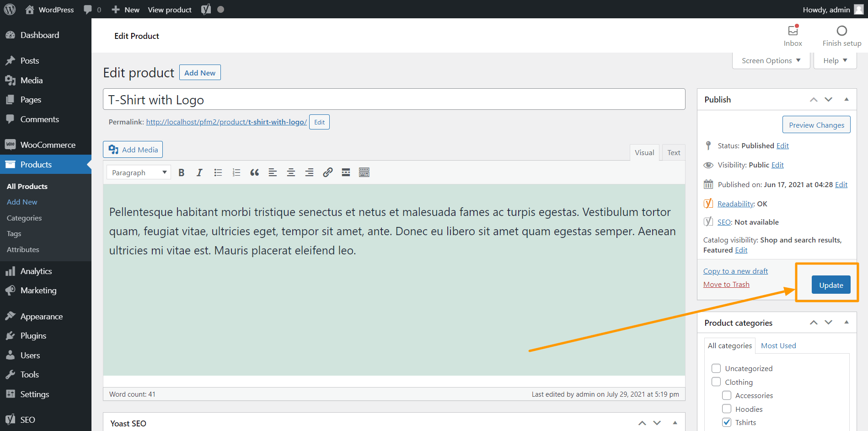The width and height of the screenshot is (868, 431).
Task: Open the comments bubble icon in admin bar
Action: (88, 10)
